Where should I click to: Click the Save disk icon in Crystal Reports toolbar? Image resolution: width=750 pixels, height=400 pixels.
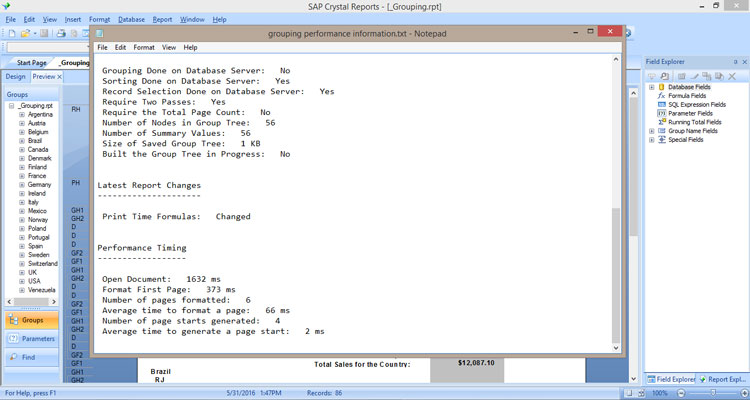click(44, 33)
